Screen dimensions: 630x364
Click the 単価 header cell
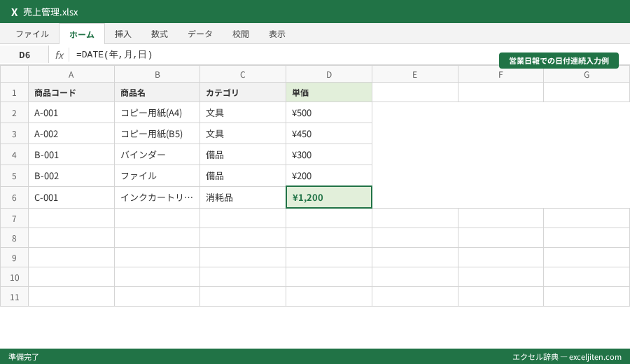coord(329,92)
